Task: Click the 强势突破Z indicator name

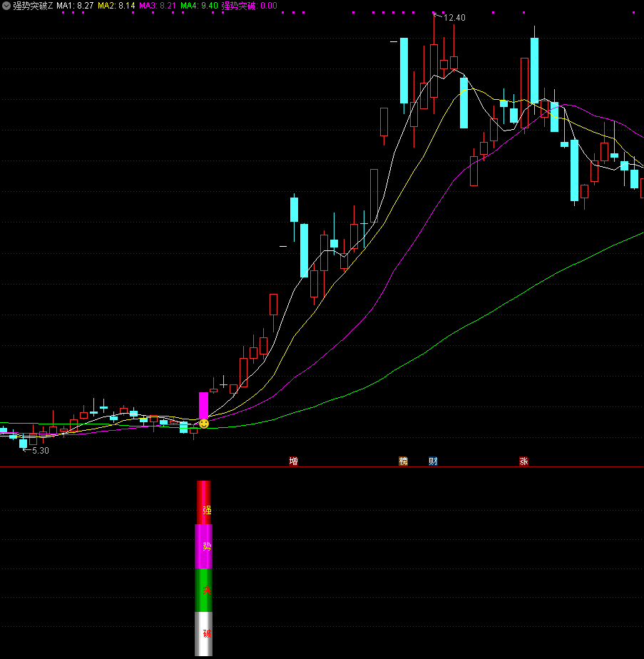Action: (x=33, y=6)
